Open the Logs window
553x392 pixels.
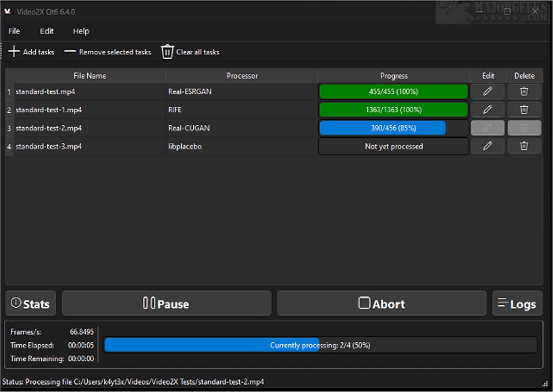coord(517,304)
